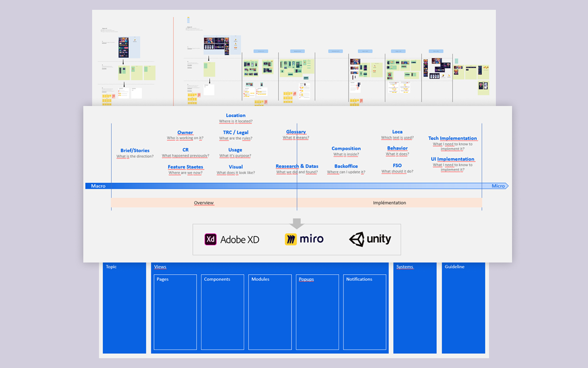This screenshot has width=588, height=368.
Task: Click 'Where can I update it?' text
Action: [x=346, y=172]
